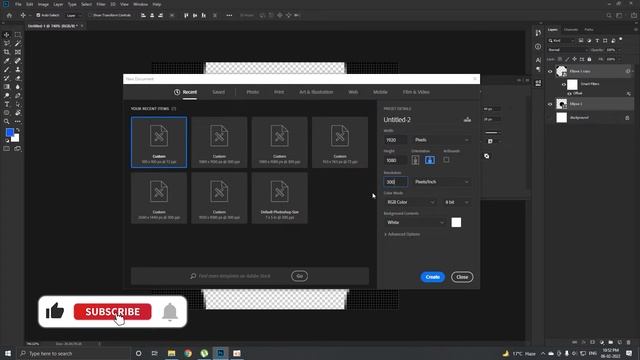Open the Background Contents White dropdown

(x=415, y=222)
